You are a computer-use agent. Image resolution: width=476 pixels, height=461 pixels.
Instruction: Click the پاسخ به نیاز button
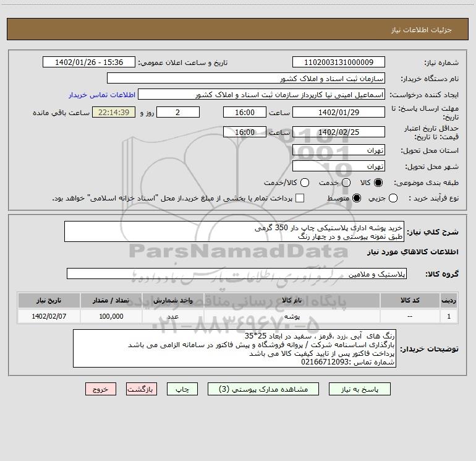pos(359,389)
